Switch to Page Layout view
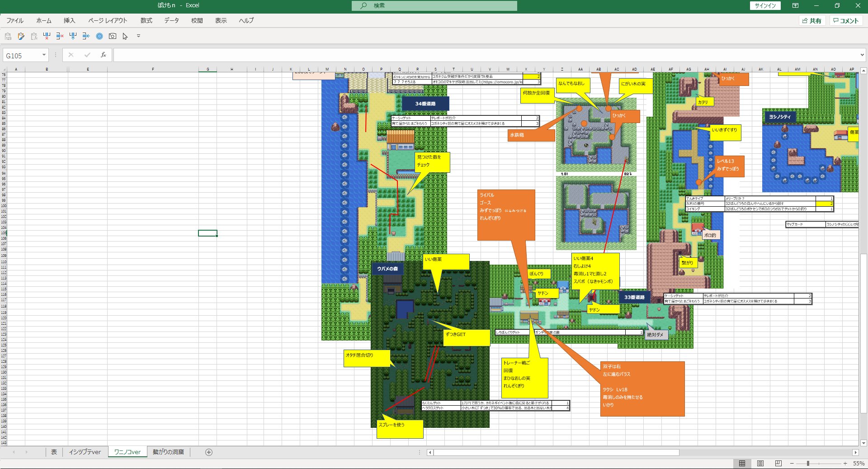Screen dimensions: 868x469 tap(760, 464)
